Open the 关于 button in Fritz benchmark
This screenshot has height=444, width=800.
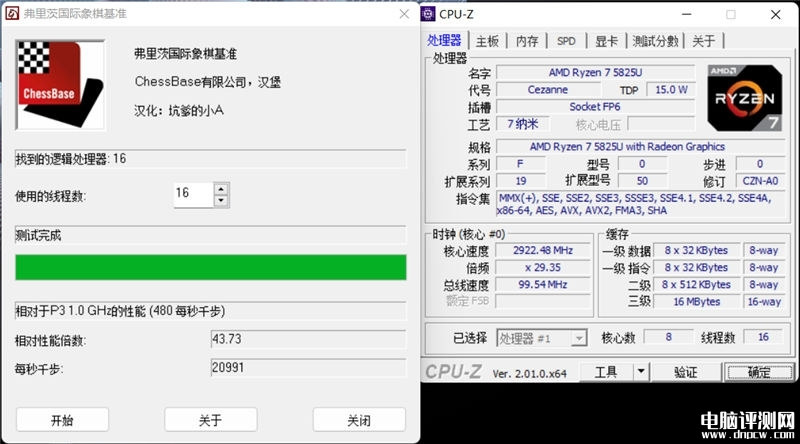(210, 420)
